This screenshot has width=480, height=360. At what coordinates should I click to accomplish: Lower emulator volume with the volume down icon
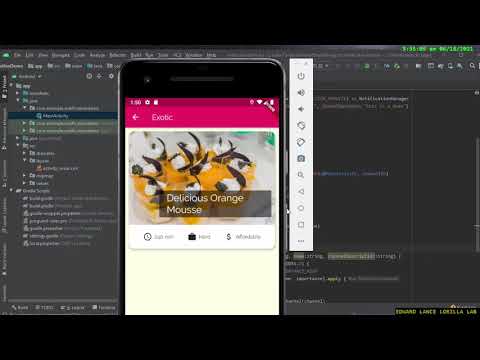tap(301, 109)
